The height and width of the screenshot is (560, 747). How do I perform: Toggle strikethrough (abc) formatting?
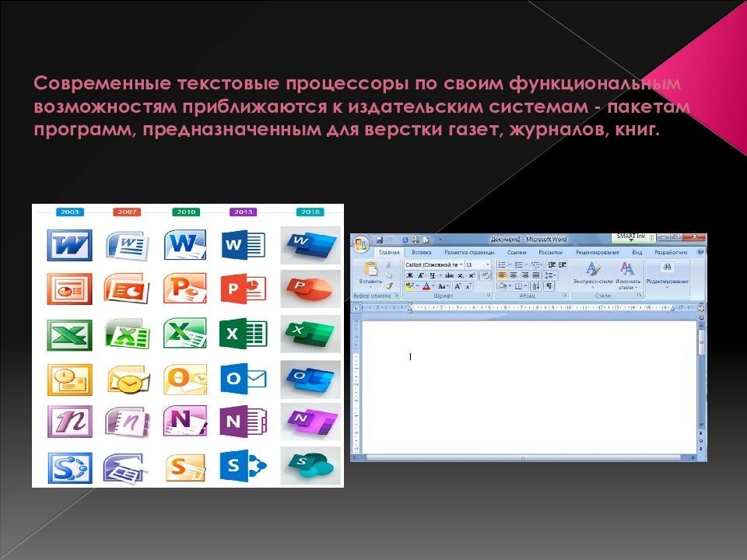click(449, 275)
